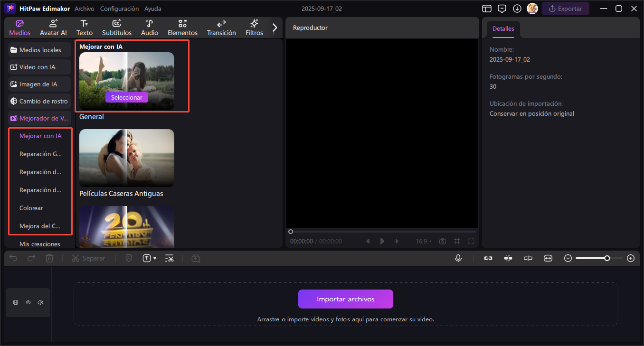Expand more tabs with the right chevron
The image size is (644, 346).
tap(275, 28)
